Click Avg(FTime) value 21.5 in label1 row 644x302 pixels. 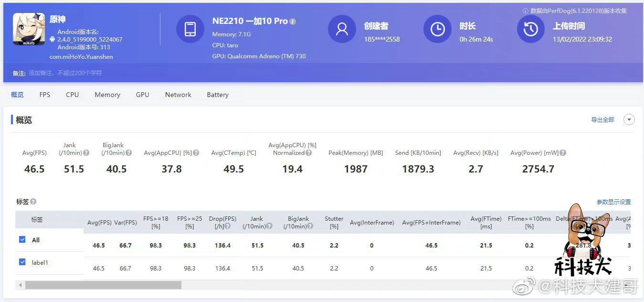click(486, 269)
